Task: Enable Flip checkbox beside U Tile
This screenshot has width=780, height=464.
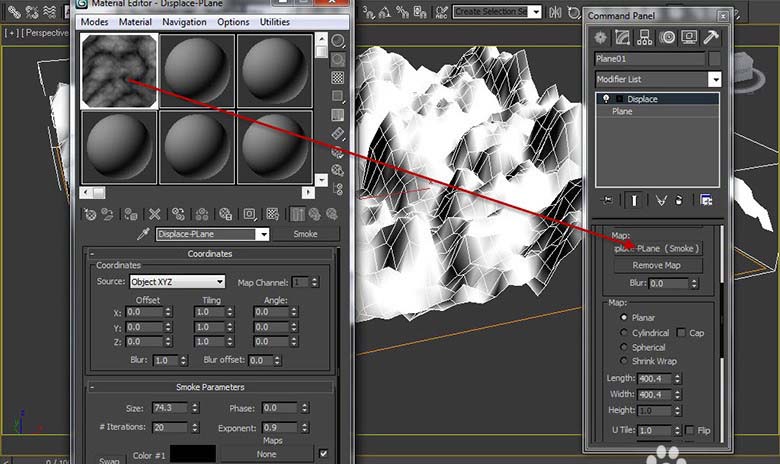Action: click(689, 430)
